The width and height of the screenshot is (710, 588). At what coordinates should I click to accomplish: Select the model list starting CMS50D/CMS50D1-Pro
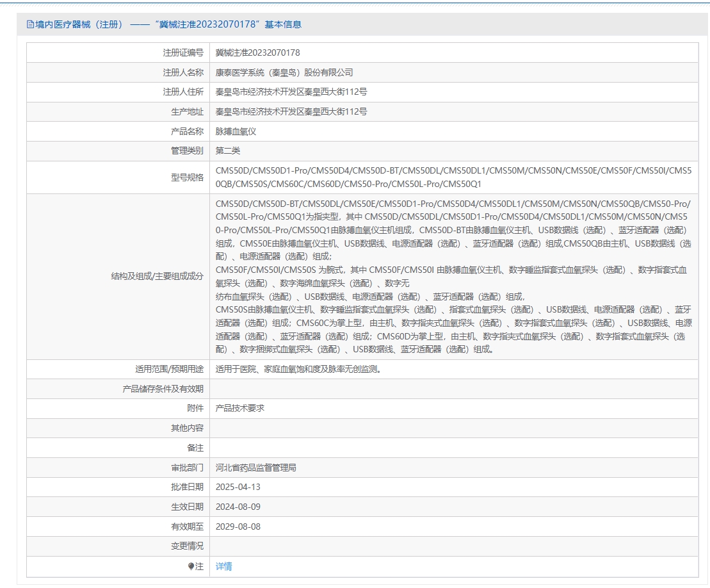pos(454,177)
